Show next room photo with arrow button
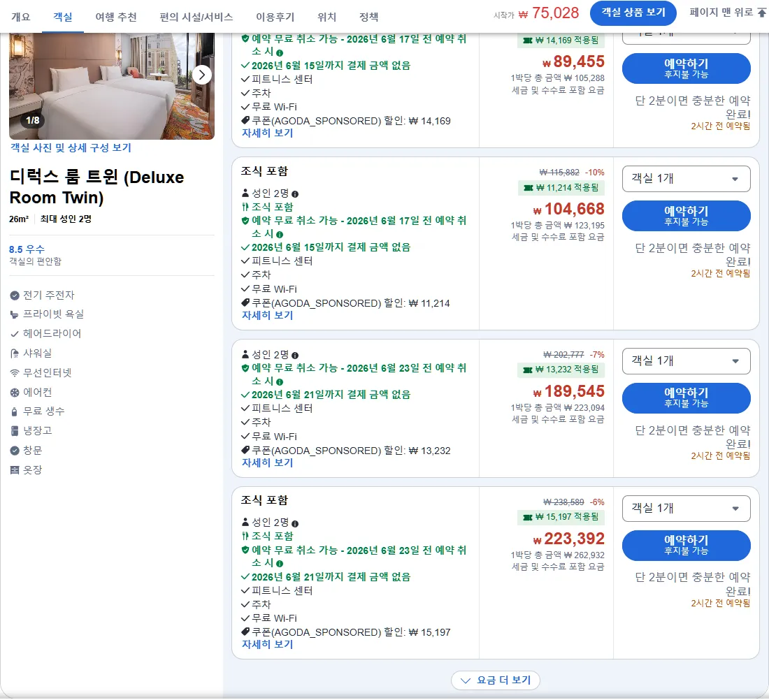769x700 pixels. point(202,75)
